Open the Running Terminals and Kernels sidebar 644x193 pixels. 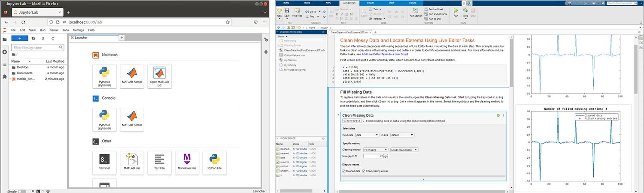[x=4, y=52]
